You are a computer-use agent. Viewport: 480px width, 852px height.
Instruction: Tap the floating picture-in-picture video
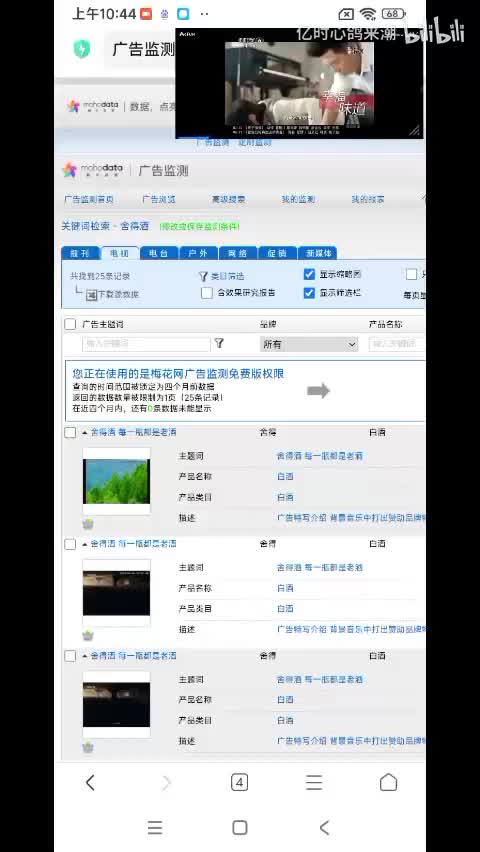pos(300,84)
